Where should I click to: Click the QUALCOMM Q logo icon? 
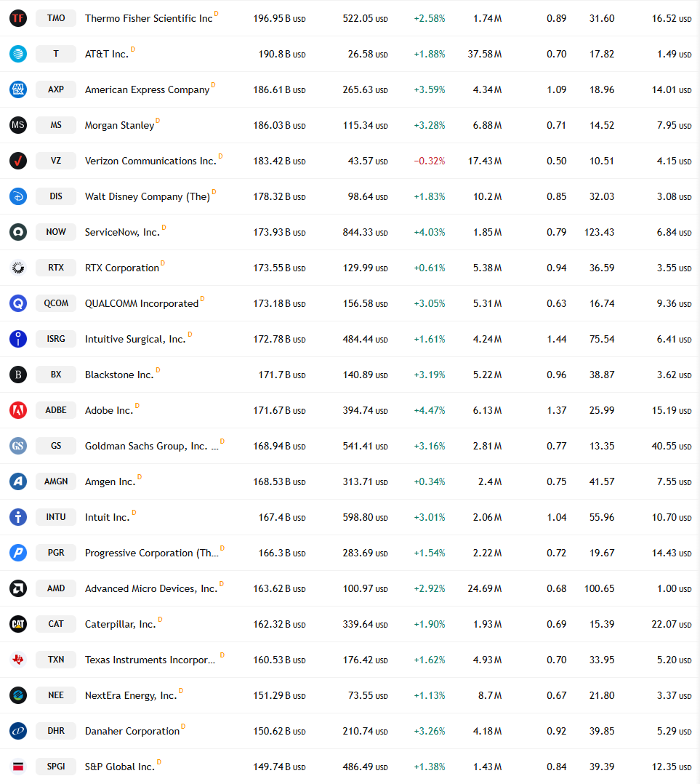click(18, 303)
